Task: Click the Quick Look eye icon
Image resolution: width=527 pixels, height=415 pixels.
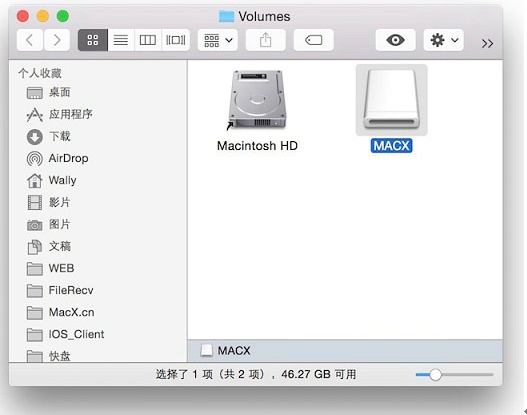Action: (x=395, y=40)
